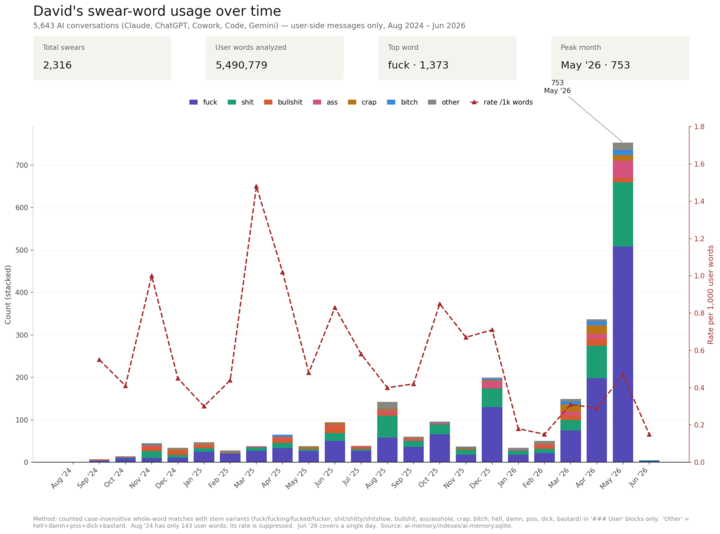Click the 100 tick on the count axis
The height and width of the screenshot is (534, 720).
coord(22,420)
